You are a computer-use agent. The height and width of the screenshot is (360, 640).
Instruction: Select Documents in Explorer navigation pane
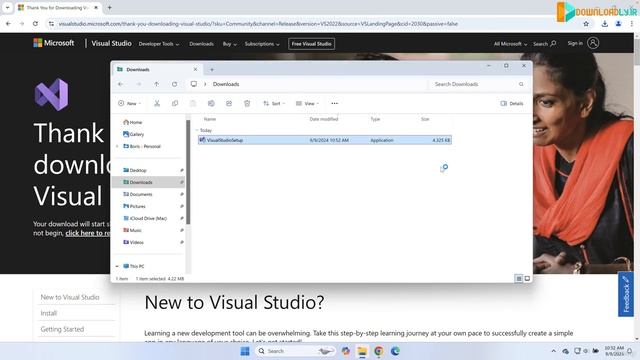tap(138, 194)
